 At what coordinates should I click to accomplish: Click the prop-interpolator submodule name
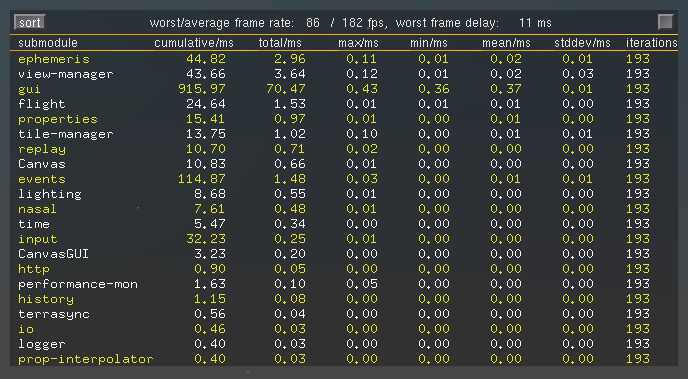pos(86,359)
